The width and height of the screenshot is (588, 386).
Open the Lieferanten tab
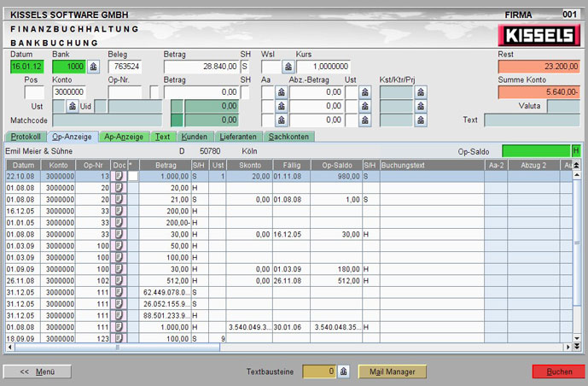point(238,137)
